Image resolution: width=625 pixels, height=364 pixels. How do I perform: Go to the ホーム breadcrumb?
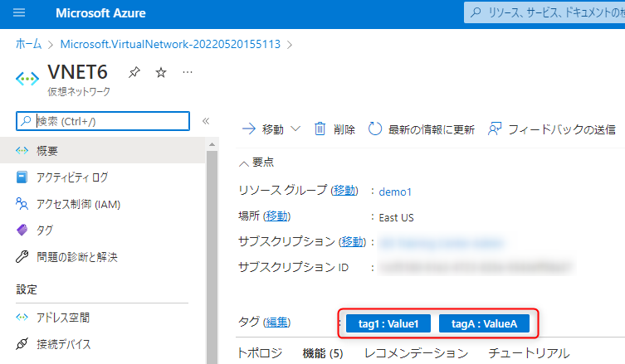pos(28,44)
